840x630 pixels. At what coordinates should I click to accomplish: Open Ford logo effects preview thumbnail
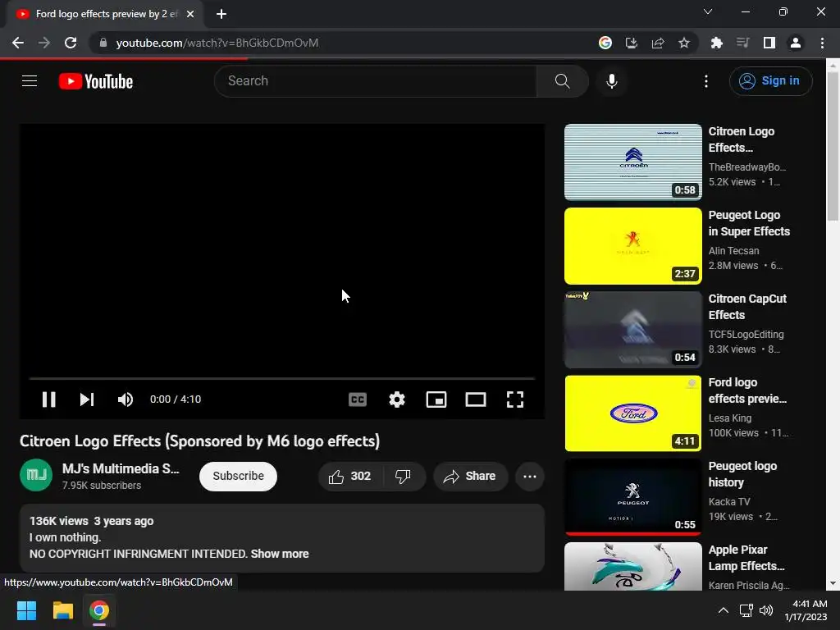pyautogui.click(x=632, y=413)
